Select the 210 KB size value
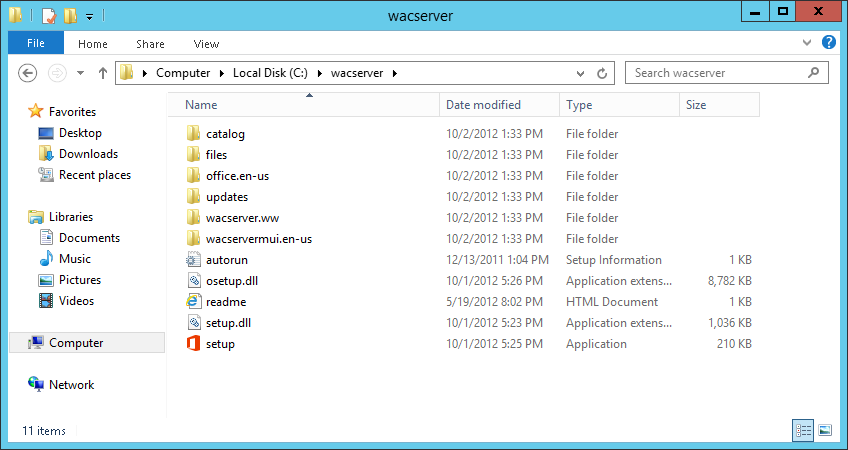848x450 pixels. point(734,343)
